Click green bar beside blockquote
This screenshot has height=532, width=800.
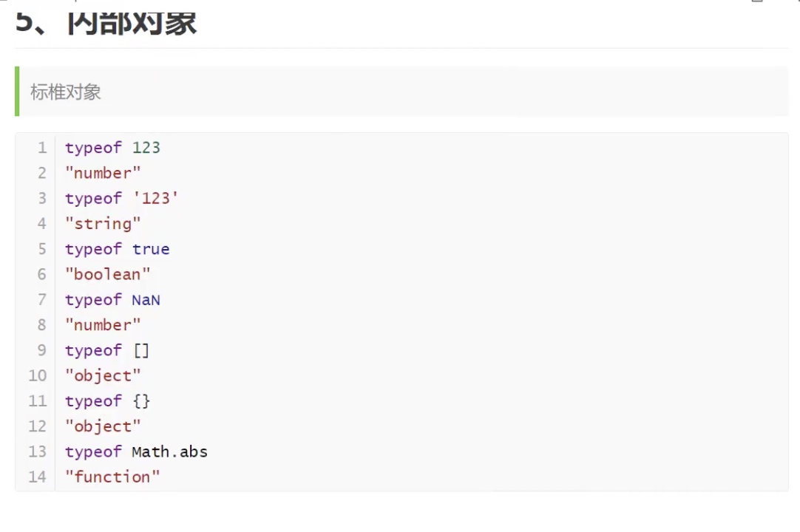(17, 92)
